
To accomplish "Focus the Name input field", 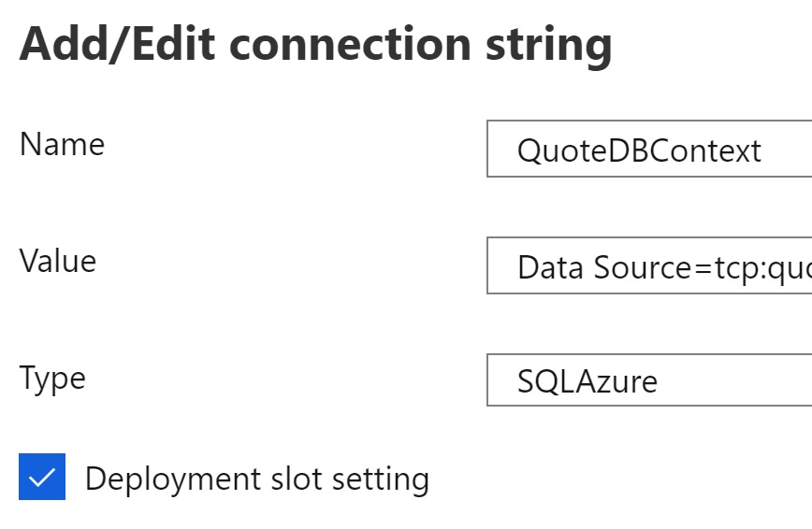I will 649,150.
